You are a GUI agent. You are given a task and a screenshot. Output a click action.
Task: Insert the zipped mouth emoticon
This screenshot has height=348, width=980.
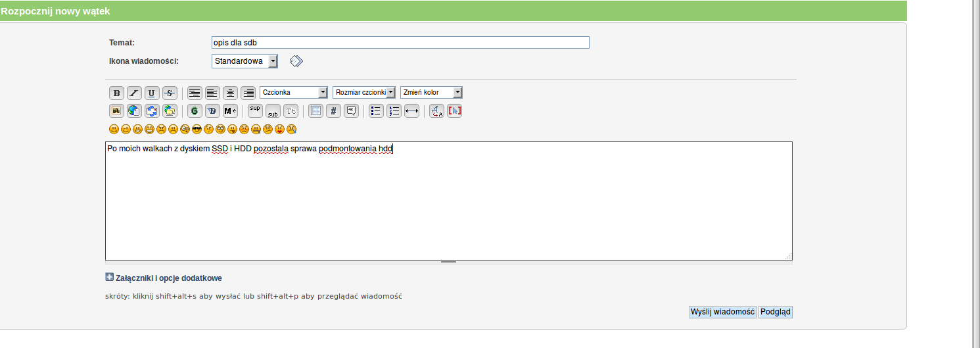tap(256, 129)
